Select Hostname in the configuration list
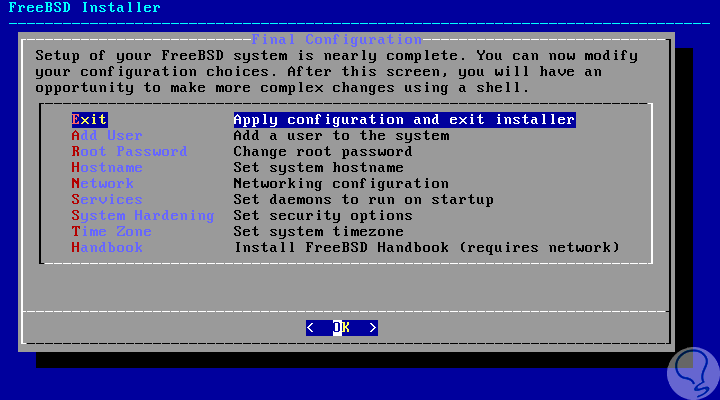The image size is (720, 400). [x=107, y=168]
